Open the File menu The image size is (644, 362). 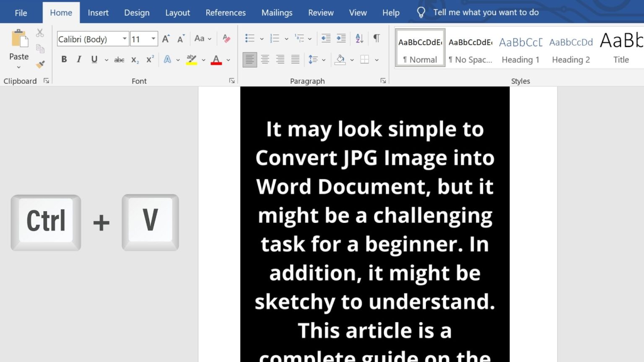(x=21, y=13)
